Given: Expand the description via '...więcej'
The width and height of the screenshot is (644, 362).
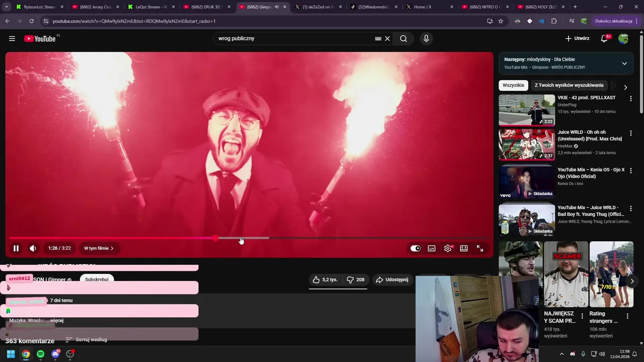Looking at the screenshot, I should 54,320.
